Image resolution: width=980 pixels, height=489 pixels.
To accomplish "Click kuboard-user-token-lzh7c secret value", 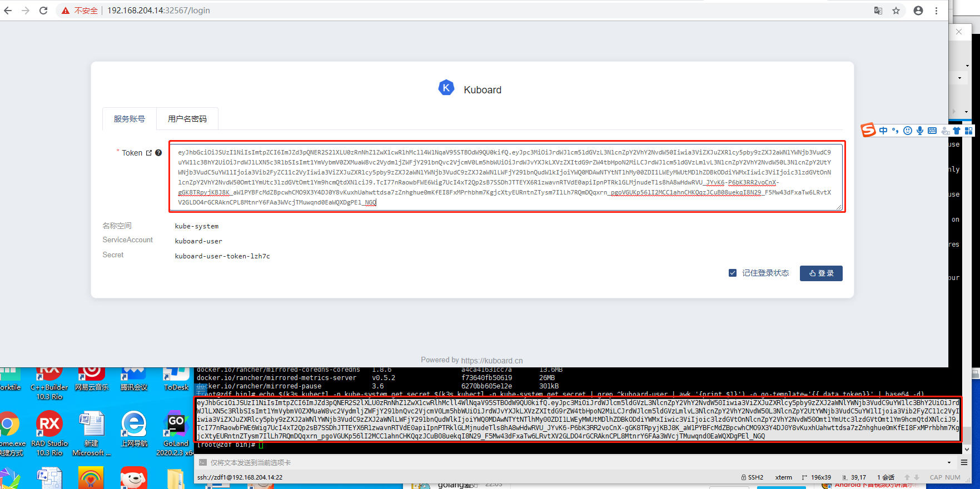I will pyautogui.click(x=222, y=256).
